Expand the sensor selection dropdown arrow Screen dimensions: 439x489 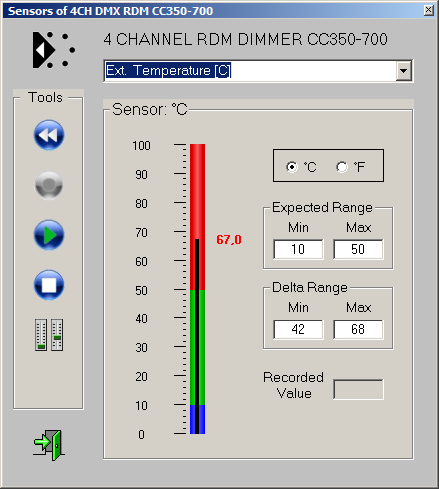(403, 71)
